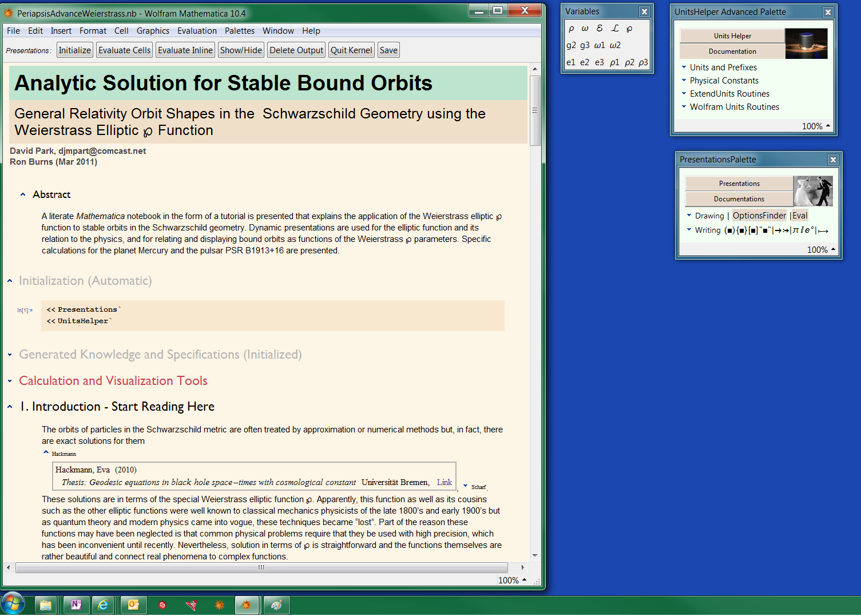861x616 pixels.
Task: Click the notebook vertical scrollbar thumb
Action: point(535,110)
